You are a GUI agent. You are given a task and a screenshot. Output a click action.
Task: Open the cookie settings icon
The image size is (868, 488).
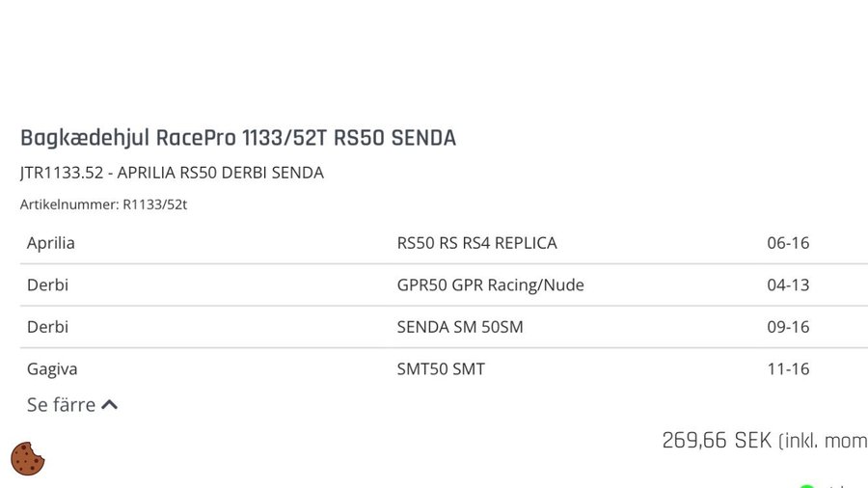[29, 459]
